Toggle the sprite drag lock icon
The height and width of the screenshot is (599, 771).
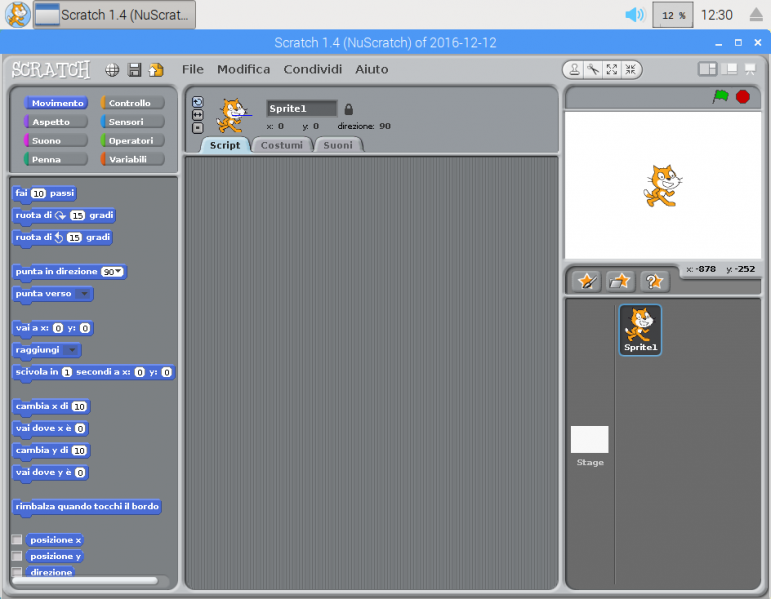point(349,109)
